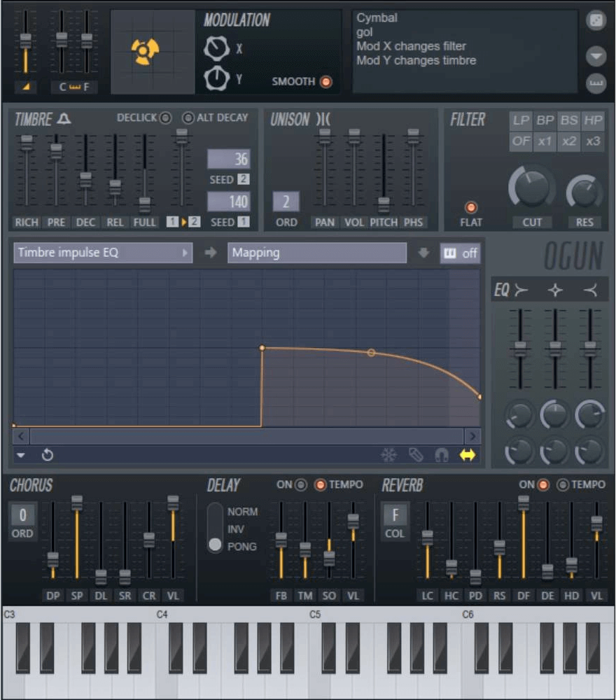Open the Mapping dropdown
616x700 pixels.
[x=316, y=253]
